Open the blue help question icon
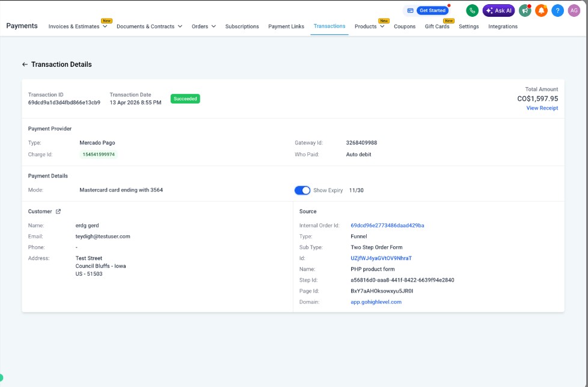 pos(557,10)
